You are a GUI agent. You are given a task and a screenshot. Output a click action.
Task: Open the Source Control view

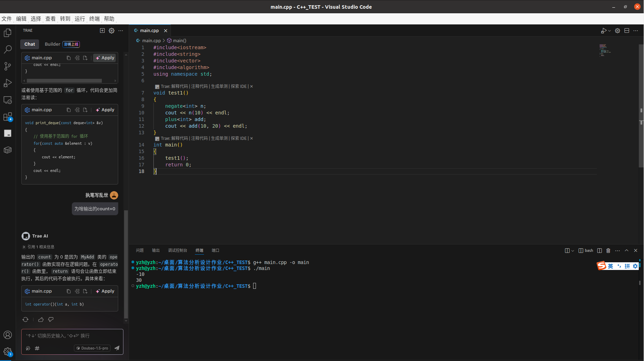tap(8, 66)
